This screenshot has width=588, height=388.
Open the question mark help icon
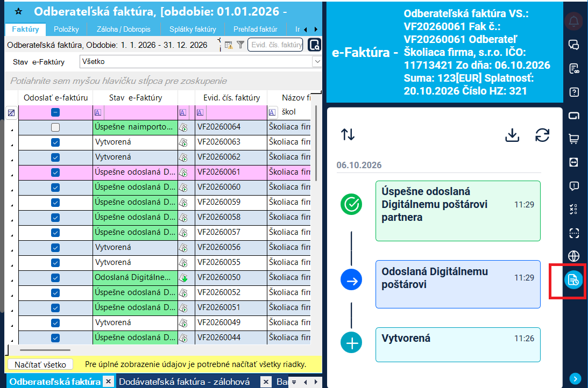click(574, 92)
